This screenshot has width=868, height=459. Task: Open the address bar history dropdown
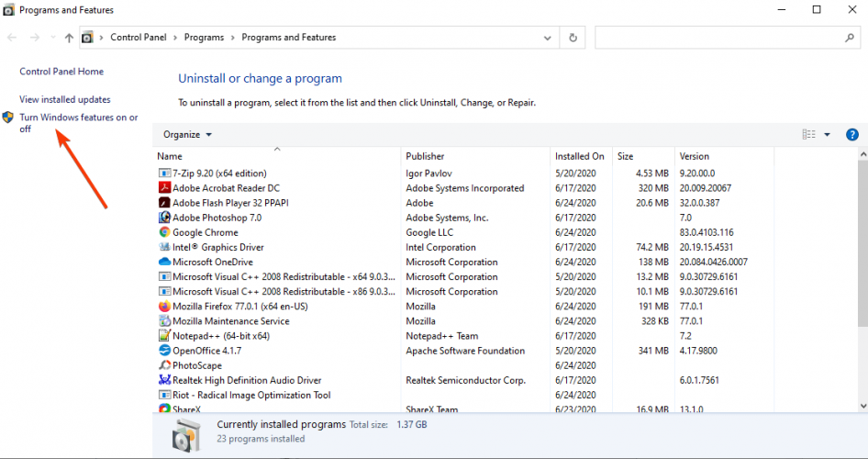pyautogui.click(x=548, y=38)
